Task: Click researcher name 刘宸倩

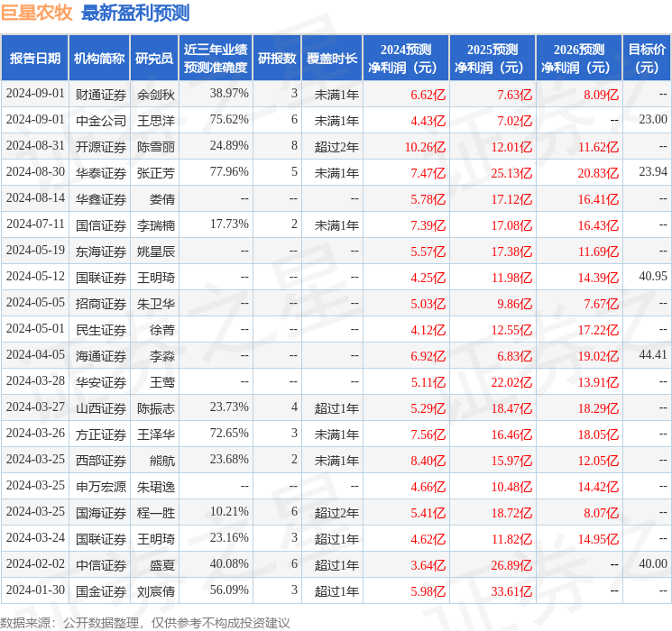Action: tap(156, 591)
